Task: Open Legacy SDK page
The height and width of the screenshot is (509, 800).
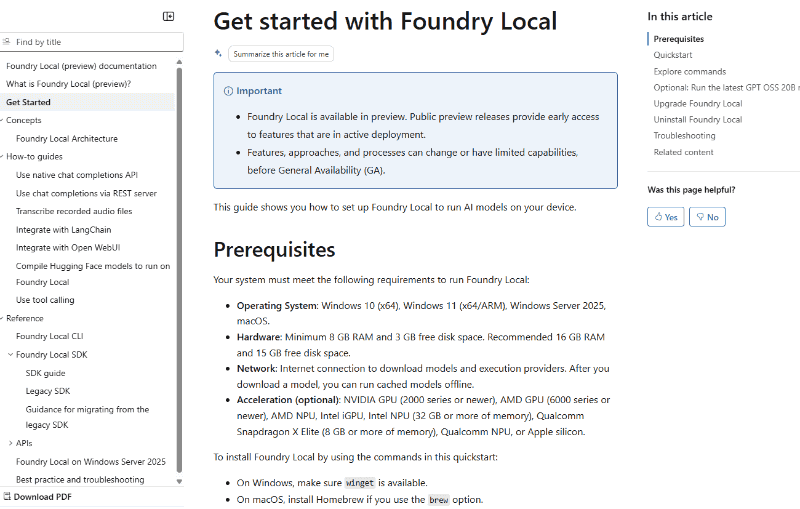Action: (x=48, y=391)
